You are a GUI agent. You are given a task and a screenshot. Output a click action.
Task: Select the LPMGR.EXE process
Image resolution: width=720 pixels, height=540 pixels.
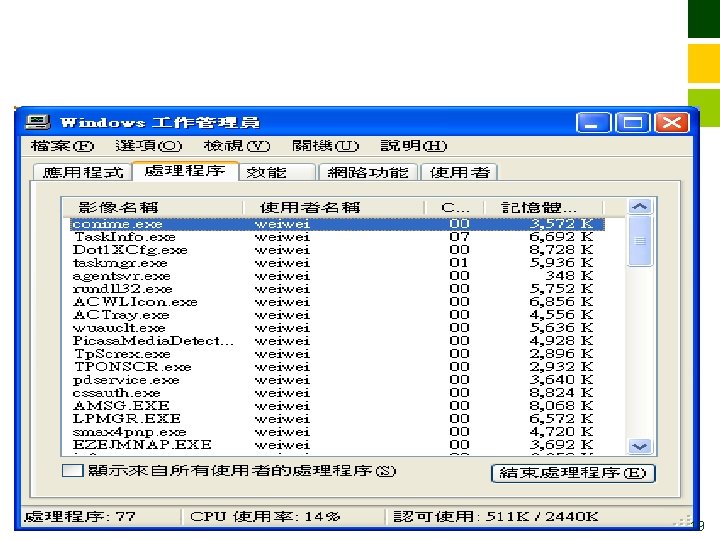338,419
